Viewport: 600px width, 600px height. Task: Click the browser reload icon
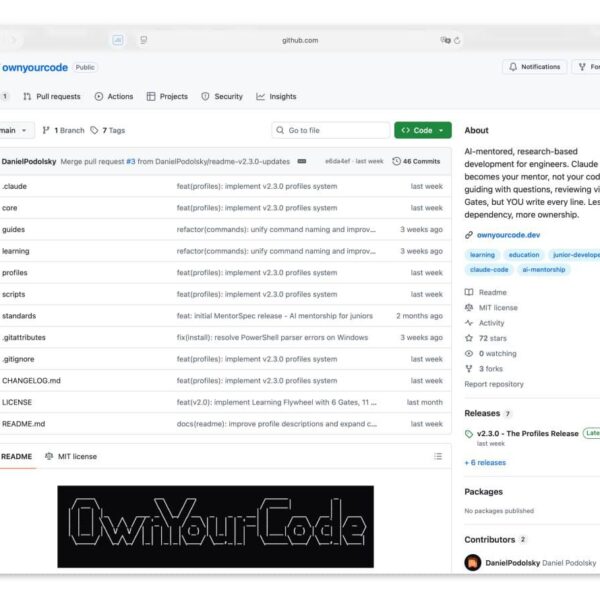pos(457,40)
